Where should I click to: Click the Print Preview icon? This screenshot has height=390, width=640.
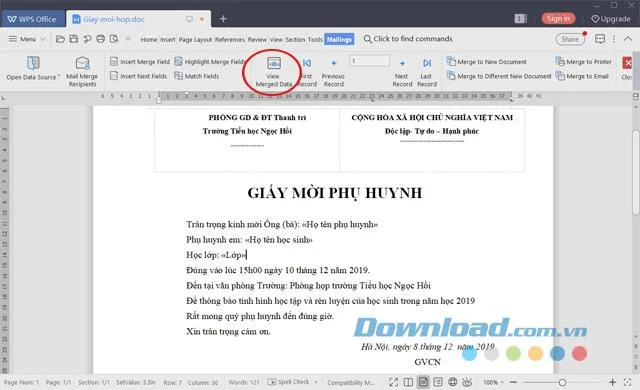tap(114, 39)
